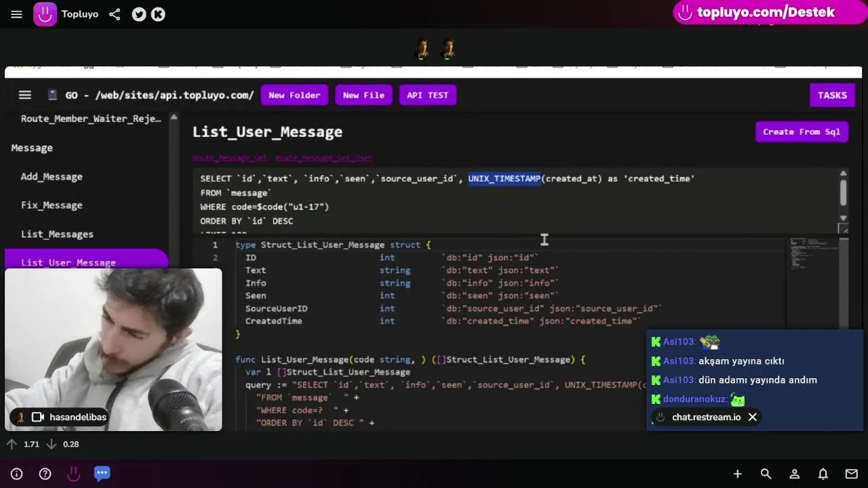This screenshot has height=488, width=868.
Task: Click the sidebar scroll up arrow
Action: point(174,118)
